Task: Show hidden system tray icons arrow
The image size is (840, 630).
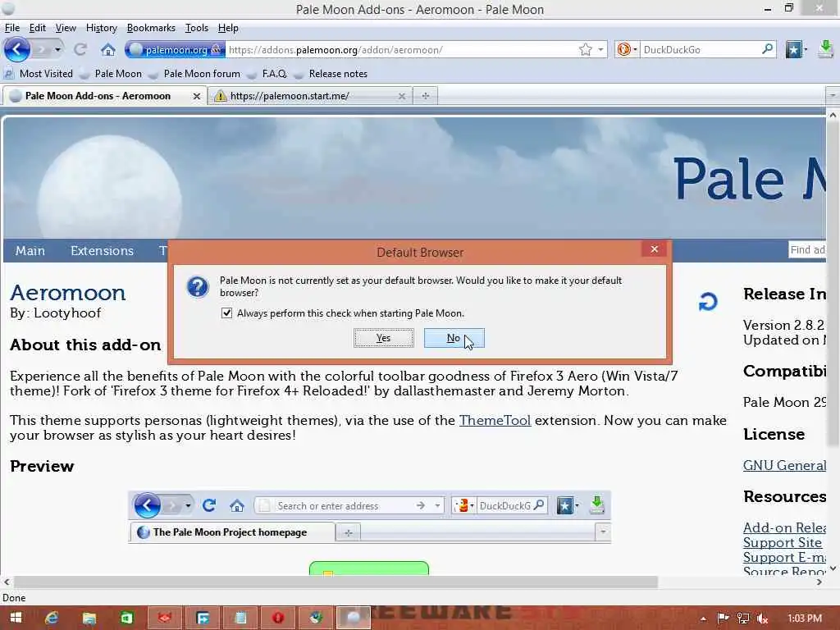Action: coord(703,619)
